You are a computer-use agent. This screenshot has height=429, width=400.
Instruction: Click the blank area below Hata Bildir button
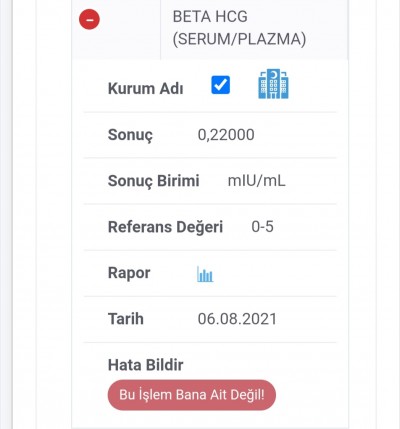pos(210,420)
